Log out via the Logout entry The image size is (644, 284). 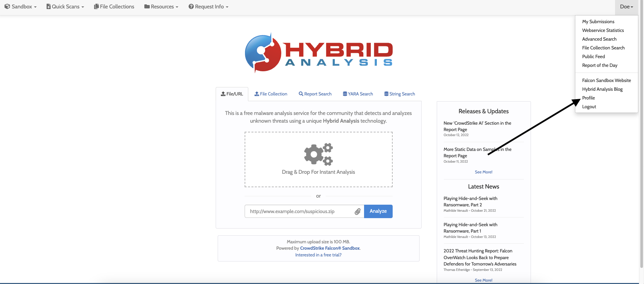pyautogui.click(x=589, y=107)
